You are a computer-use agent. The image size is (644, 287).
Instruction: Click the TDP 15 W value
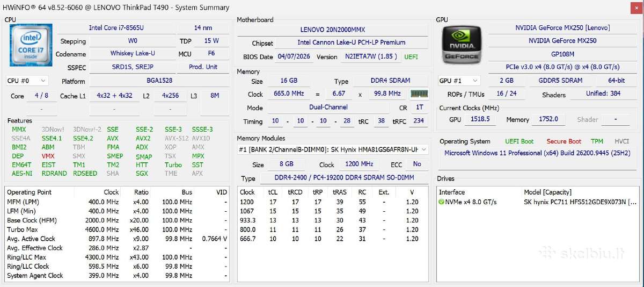coord(211,40)
